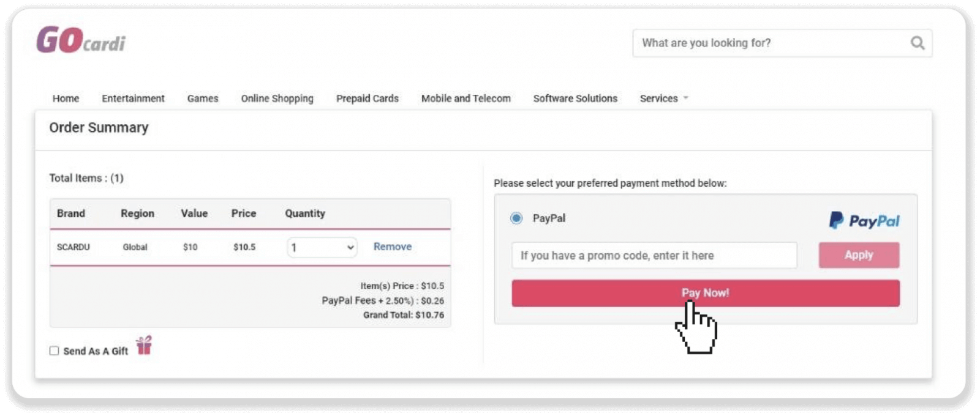Open Software Solutions menu item
This screenshot has width=980, height=416.
pos(575,98)
